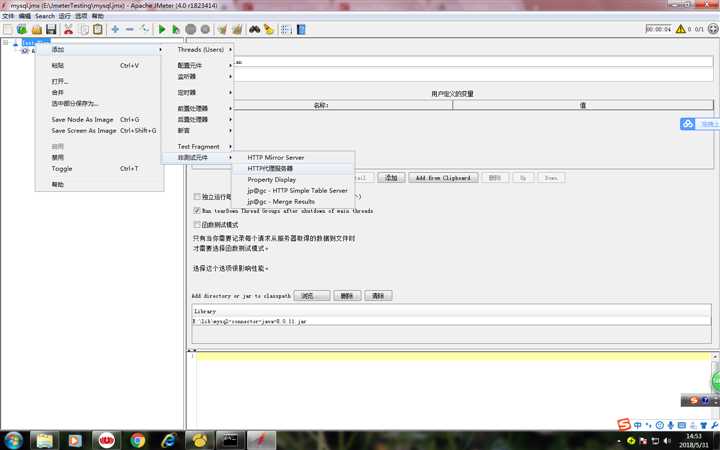
Task: Choose Save Node As Image menu entry
Action: pyautogui.click(x=99, y=119)
